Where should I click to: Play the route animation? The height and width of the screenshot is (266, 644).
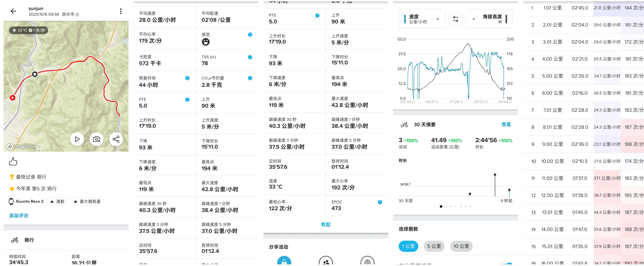point(77,139)
